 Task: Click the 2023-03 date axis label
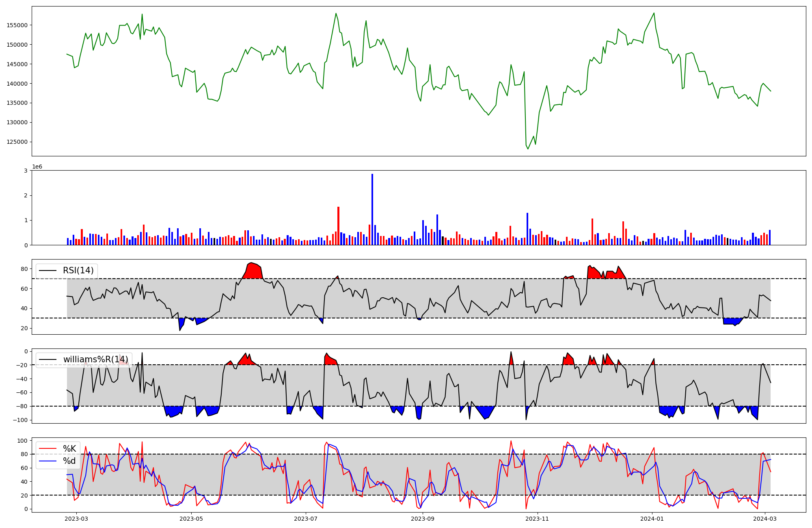click(x=76, y=518)
